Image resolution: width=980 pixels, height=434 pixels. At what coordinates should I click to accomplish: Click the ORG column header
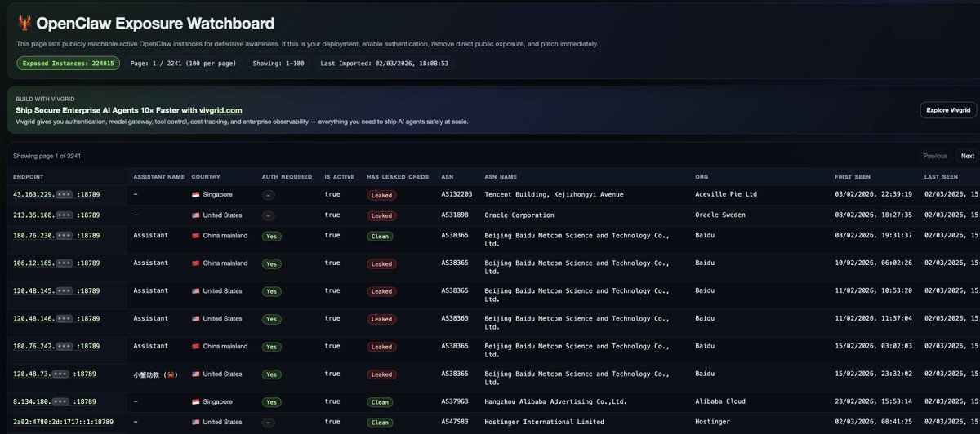702,176
